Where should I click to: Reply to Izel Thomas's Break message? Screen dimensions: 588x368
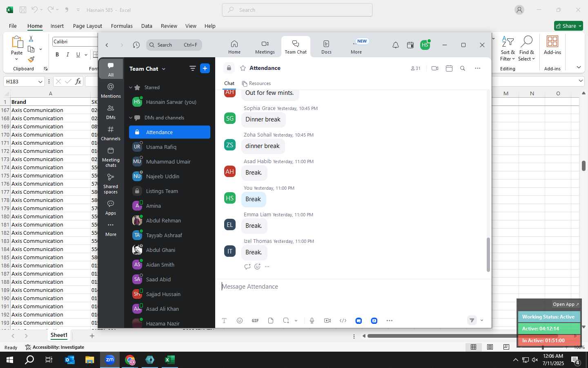pyautogui.click(x=247, y=267)
